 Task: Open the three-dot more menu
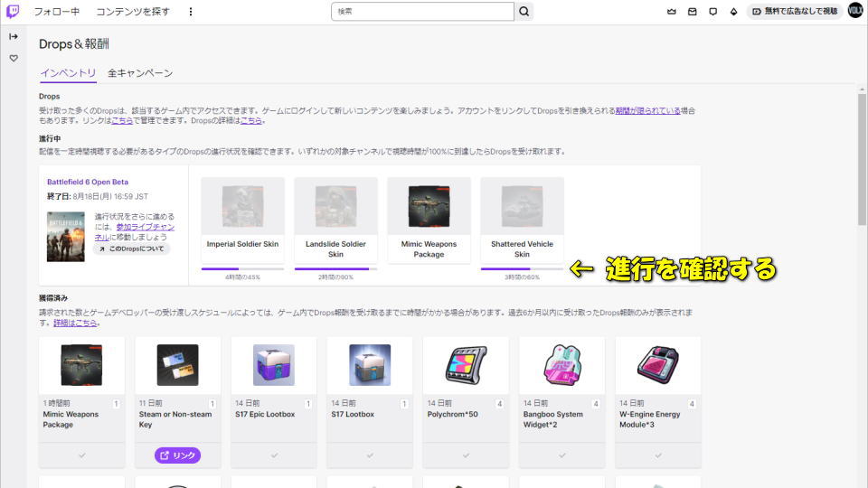pos(191,12)
